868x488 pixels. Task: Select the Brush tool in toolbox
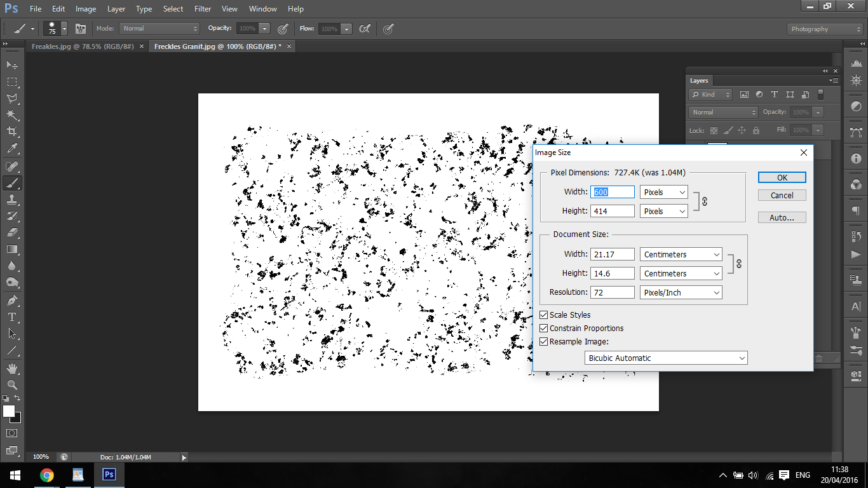coord(12,183)
